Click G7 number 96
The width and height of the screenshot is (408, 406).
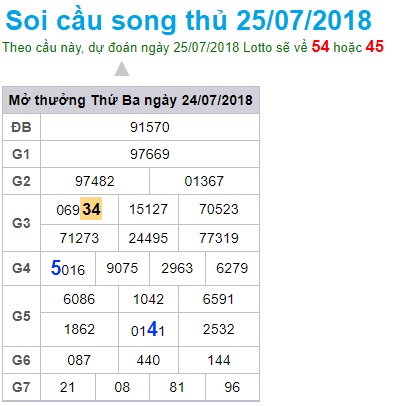pos(232,387)
